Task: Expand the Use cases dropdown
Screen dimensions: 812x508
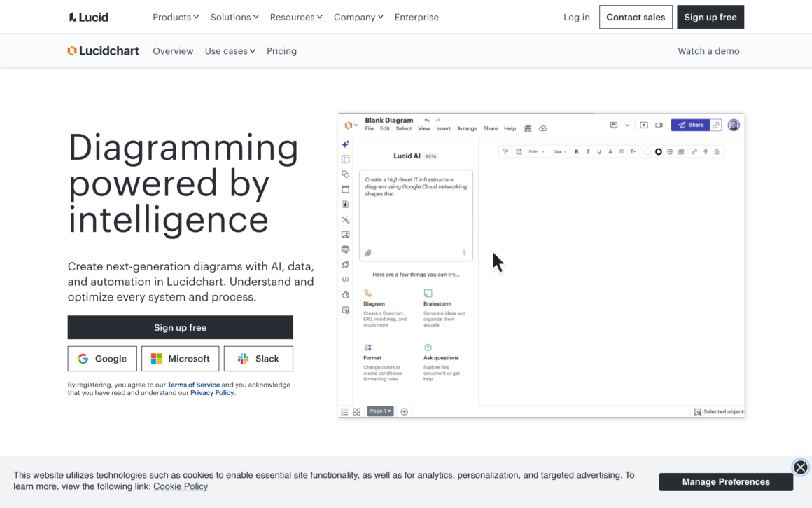Action: pos(230,50)
